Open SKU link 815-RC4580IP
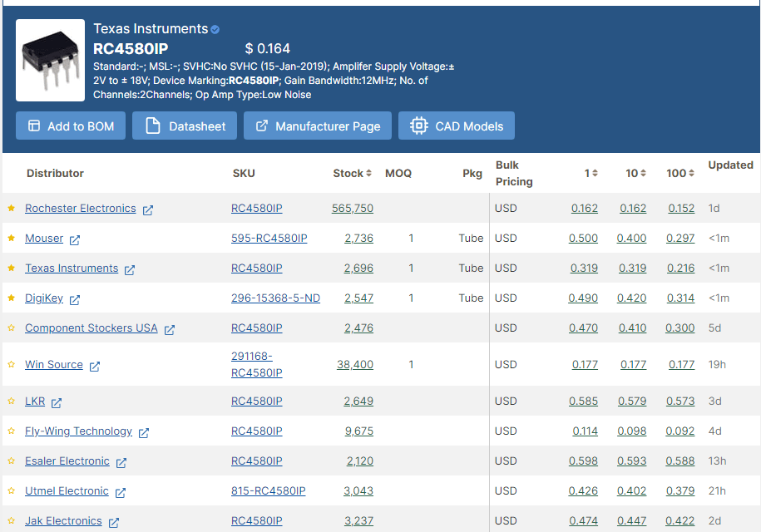Viewport: 761px width, 532px height. point(269,490)
